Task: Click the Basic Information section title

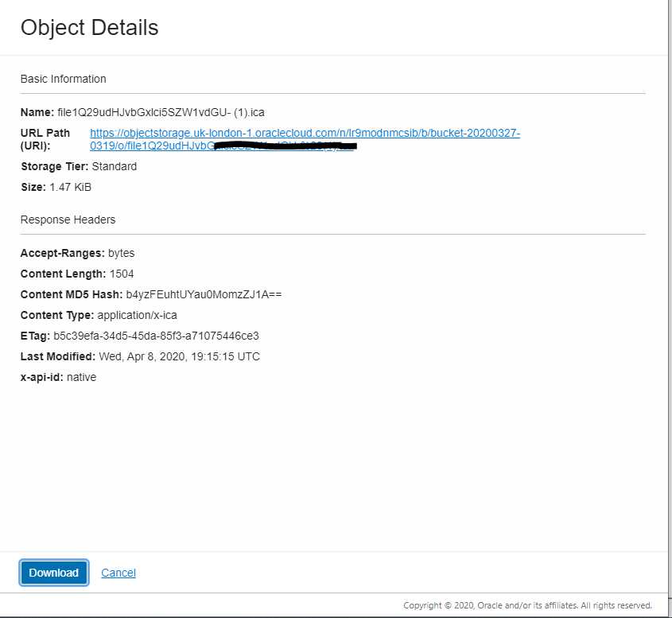Action: (63, 79)
